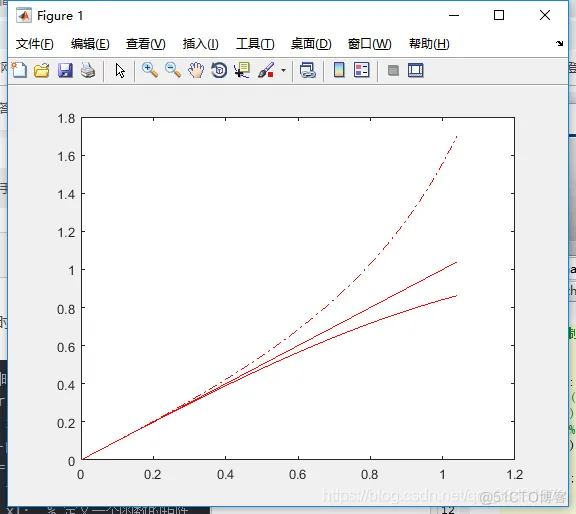
Task: Open the 插入(I) menu
Action: (x=201, y=44)
